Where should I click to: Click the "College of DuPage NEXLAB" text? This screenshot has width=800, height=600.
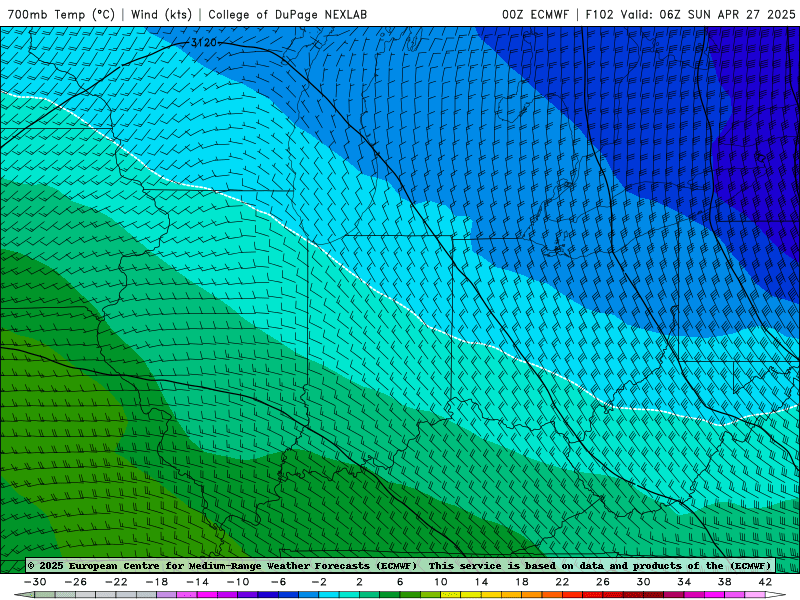click(x=287, y=14)
